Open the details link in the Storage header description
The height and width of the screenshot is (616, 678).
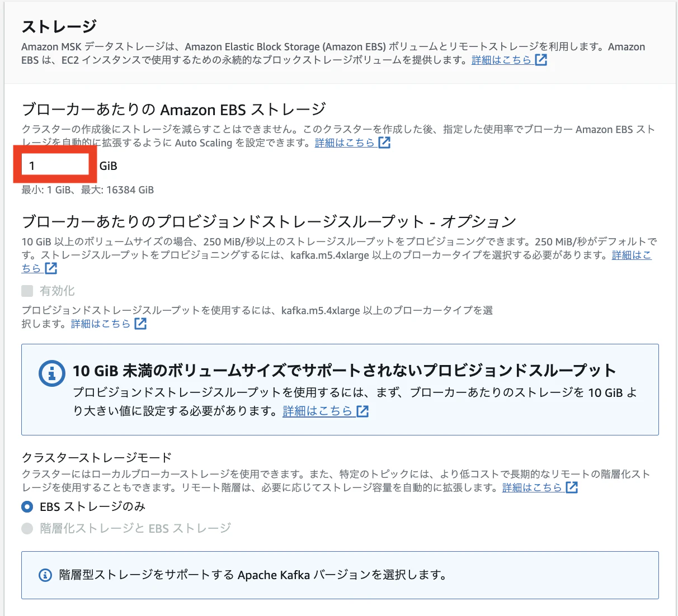click(x=501, y=60)
